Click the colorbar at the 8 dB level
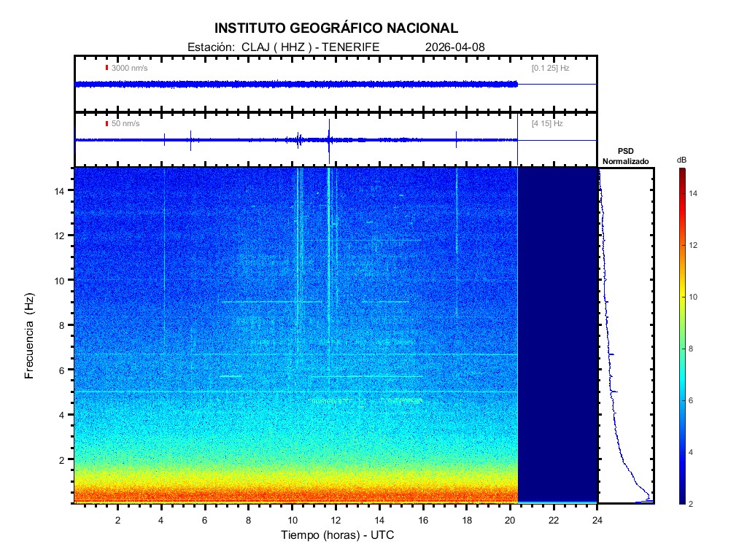Screen dimensions: 747x560 [x=681, y=349]
